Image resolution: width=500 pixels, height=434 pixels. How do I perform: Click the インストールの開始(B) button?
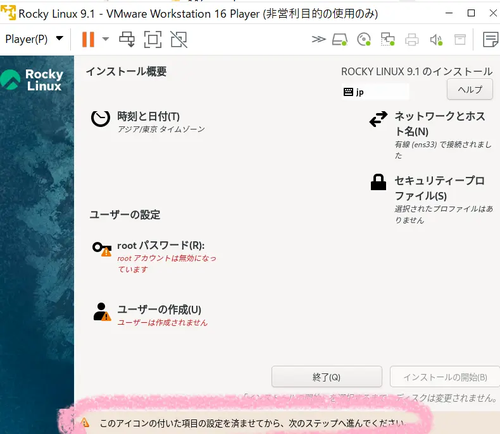[445, 377]
